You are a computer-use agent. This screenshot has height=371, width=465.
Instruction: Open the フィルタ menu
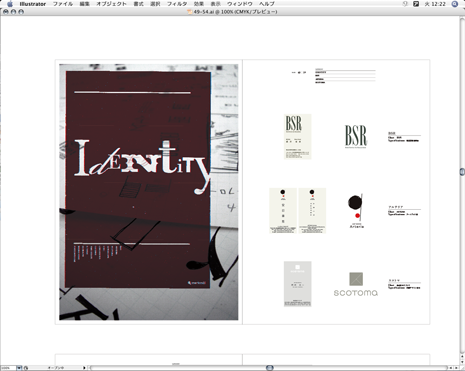click(177, 4)
